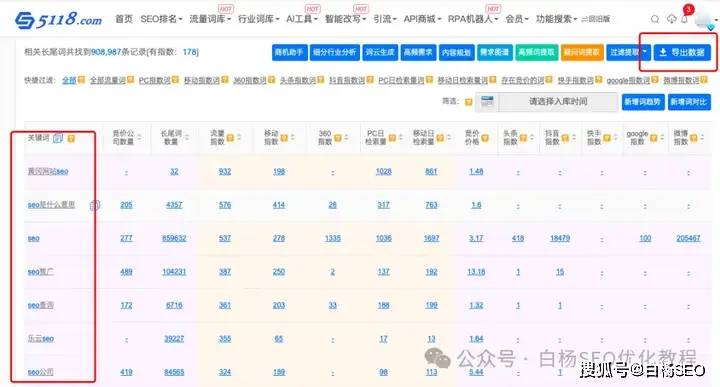Click the 新增词趋势 button
Screen dimensions: 720x387
point(643,102)
